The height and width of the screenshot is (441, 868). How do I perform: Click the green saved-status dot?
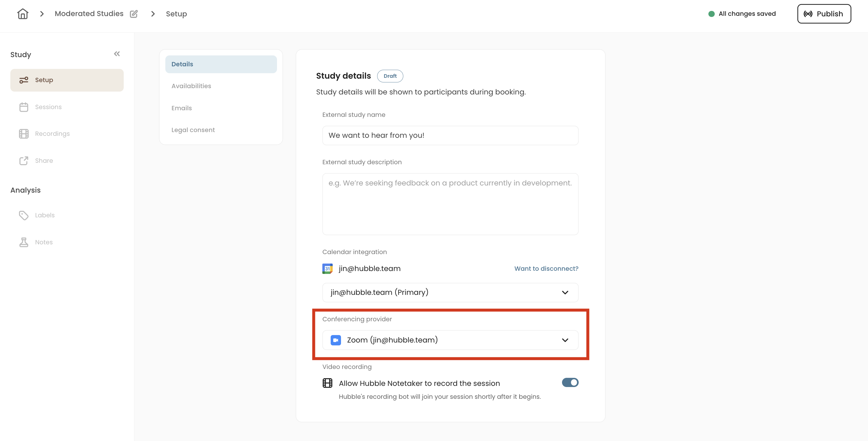(711, 14)
